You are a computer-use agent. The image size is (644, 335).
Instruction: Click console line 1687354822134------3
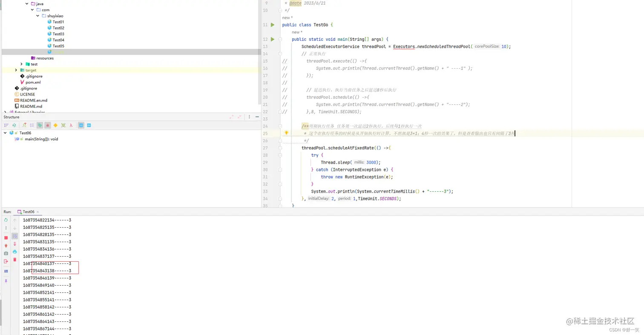47,220
